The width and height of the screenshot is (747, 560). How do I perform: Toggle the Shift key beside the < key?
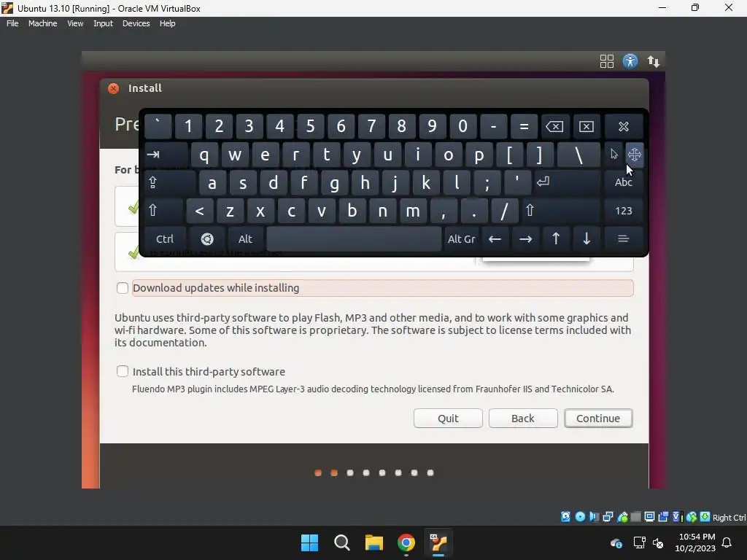163,211
